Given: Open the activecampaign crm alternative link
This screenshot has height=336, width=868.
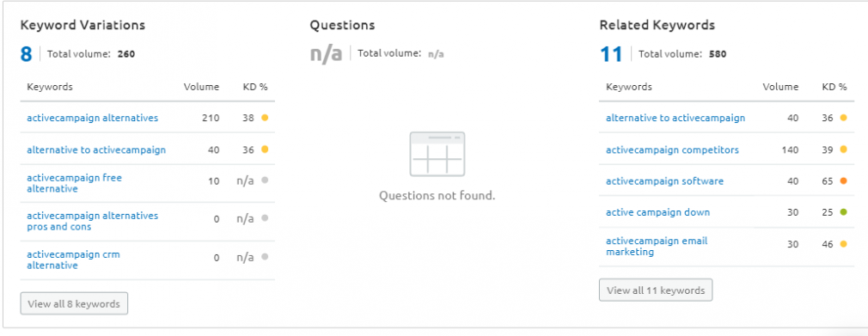Looking at the screenshot, I should click(x=73, y=260).
